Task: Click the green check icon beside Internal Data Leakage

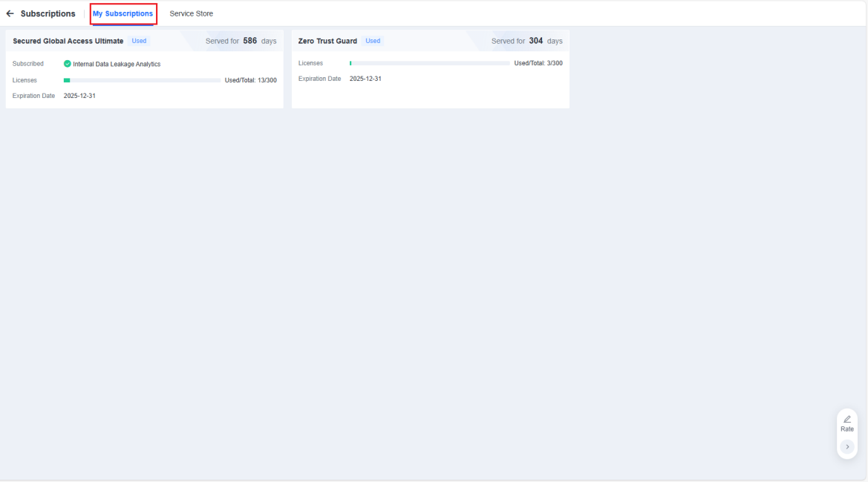Action: click(x=67, y=64)
